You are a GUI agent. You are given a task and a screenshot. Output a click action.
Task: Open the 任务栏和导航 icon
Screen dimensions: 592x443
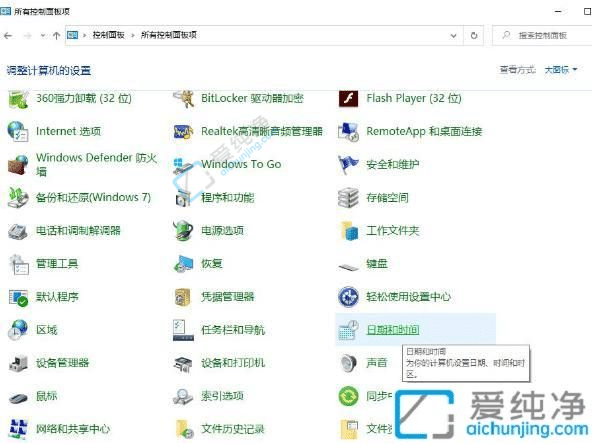(183, 330)
